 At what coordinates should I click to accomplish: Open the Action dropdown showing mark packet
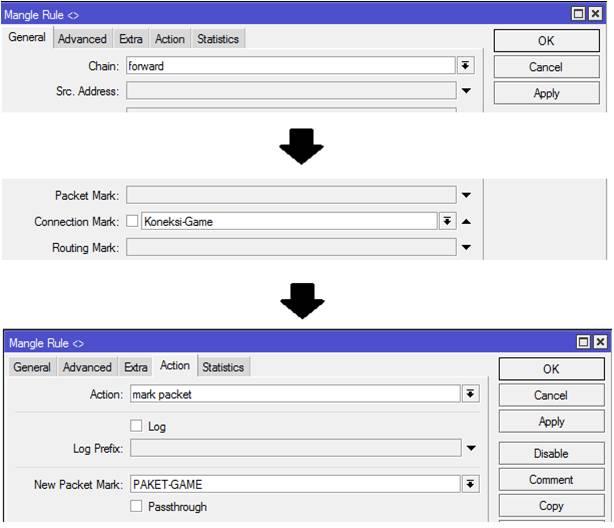click(x=470, y=394)
